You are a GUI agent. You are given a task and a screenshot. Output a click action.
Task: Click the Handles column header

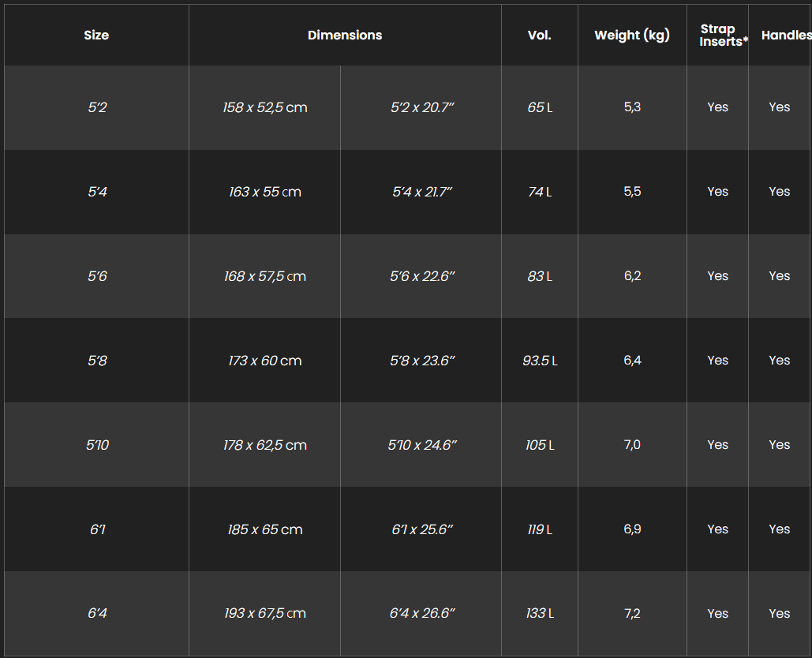pyautogui.click(x=786, y=36)
